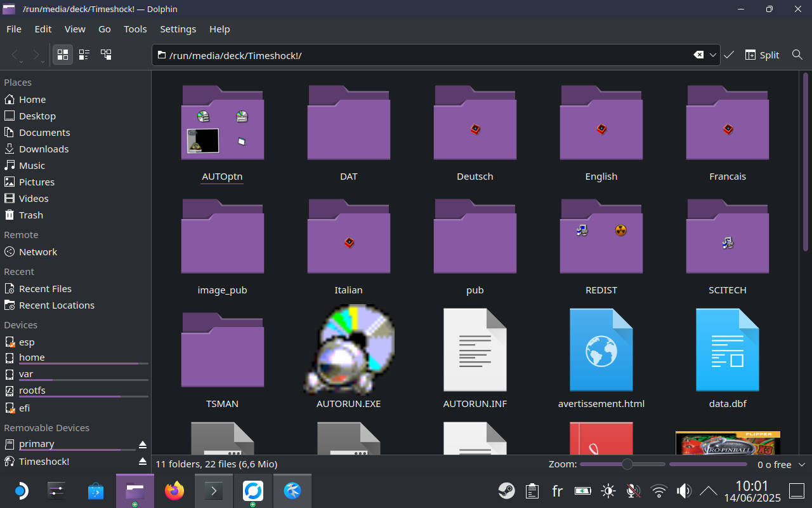Open screen brightness tray icon
The image size is (812, 508).
click(608, 491)
